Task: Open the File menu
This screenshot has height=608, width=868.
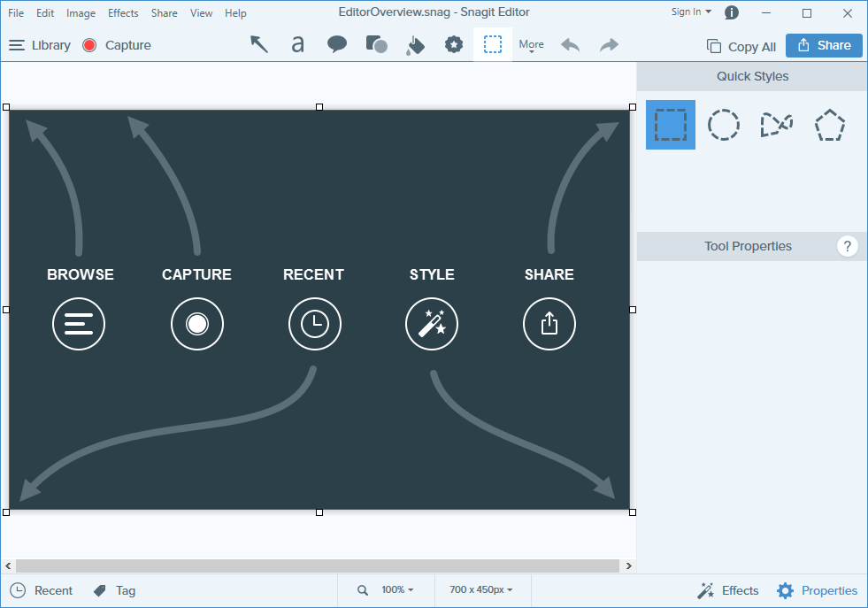Action: coord(16,12)
